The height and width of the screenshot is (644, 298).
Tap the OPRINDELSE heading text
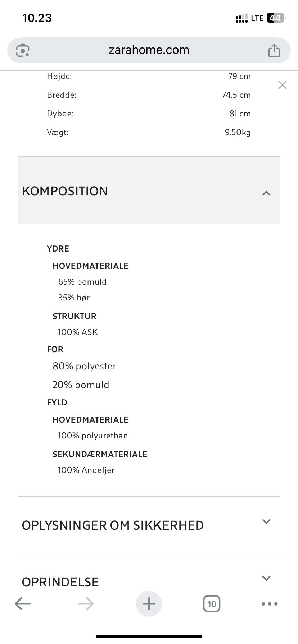point(60,581)
